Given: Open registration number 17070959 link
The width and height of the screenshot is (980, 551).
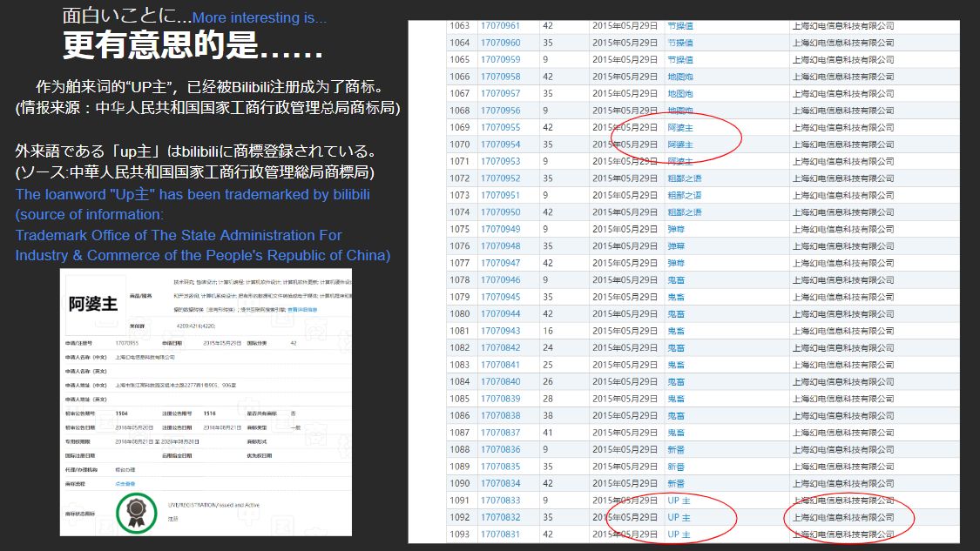Looking at the screenshot, I should tap(500, 59).
